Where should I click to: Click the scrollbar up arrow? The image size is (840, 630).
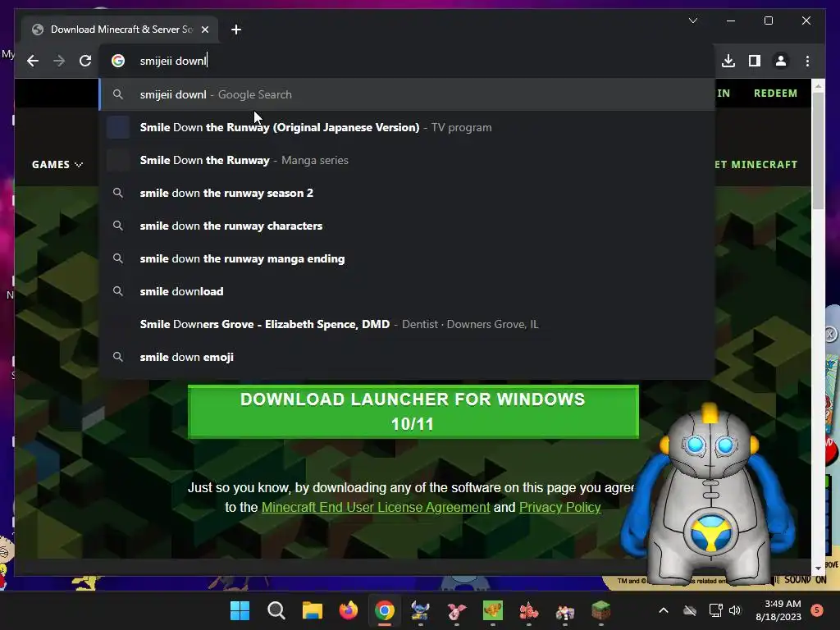(x=818, y=85)
